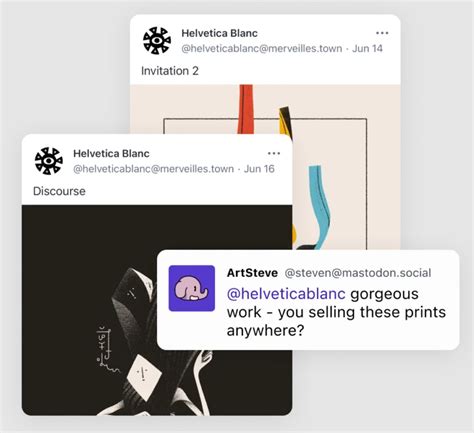
Task: Open the more options menu on Invitation 2 post
Action: (382, 33)
